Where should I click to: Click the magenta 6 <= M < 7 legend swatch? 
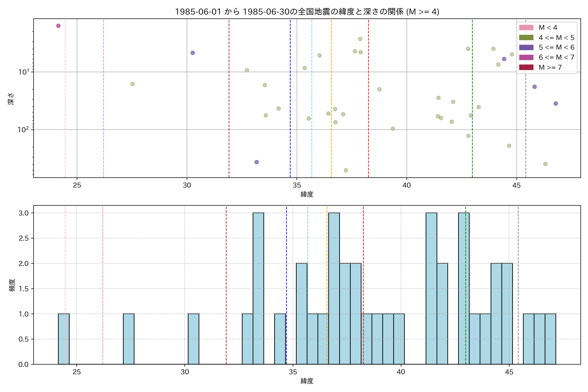click(526, 57)
